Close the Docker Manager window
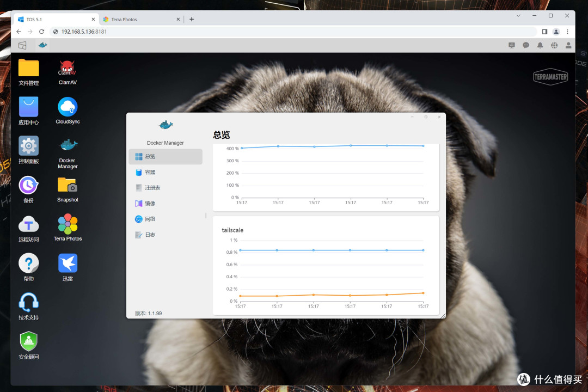 [x=439, y=117]
